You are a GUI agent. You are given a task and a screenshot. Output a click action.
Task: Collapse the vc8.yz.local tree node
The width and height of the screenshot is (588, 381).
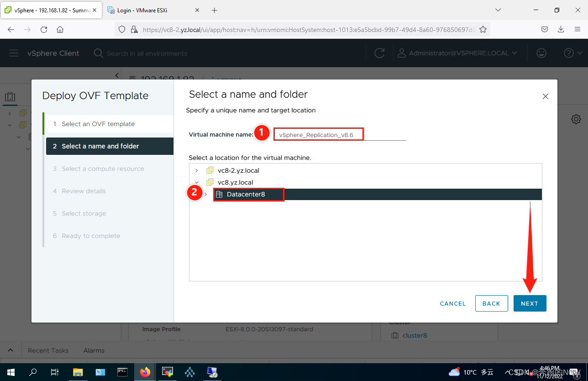tap(197, 182)
